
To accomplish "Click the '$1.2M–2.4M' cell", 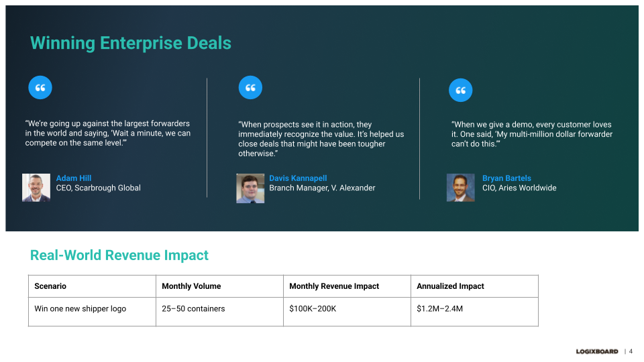I will [x=474, y=312].
